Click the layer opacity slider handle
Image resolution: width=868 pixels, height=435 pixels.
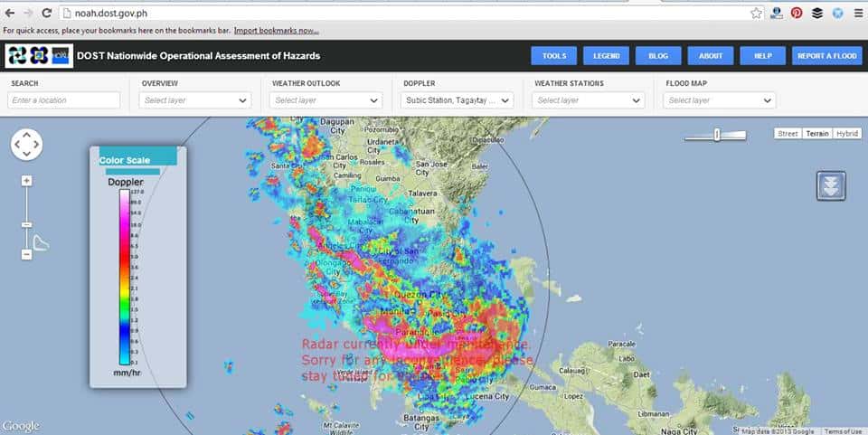tap(717, 135)
